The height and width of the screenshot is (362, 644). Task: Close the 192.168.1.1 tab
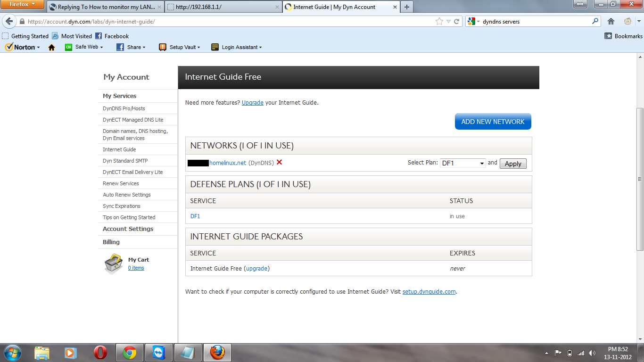click(277, 7)
